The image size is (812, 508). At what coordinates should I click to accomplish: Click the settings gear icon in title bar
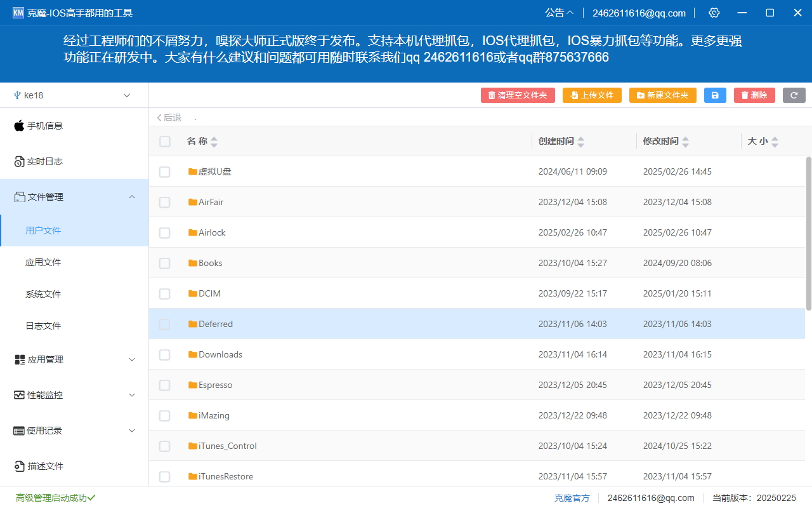[x=714, y=13]
